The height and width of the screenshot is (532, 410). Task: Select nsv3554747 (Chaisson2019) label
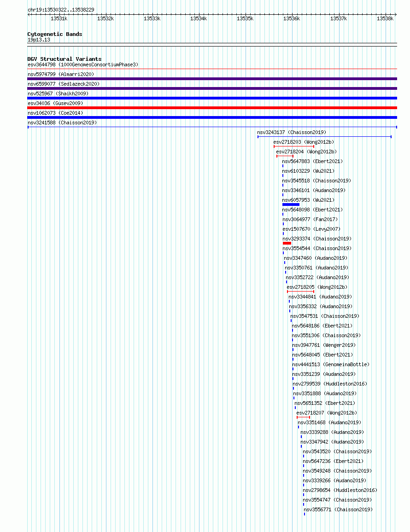[x=337, y=500]
